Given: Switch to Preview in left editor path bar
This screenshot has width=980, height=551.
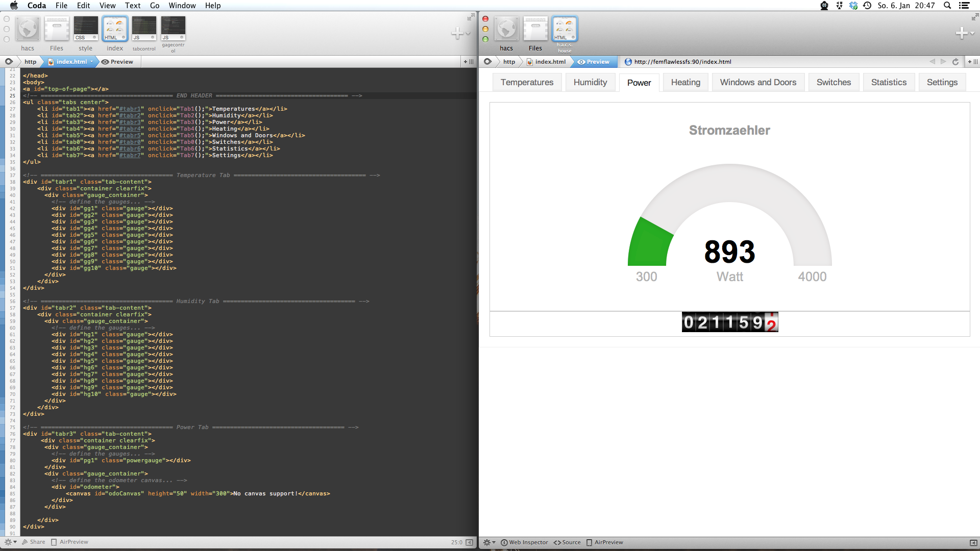Looking at the screenshot, I should [117, 62].
